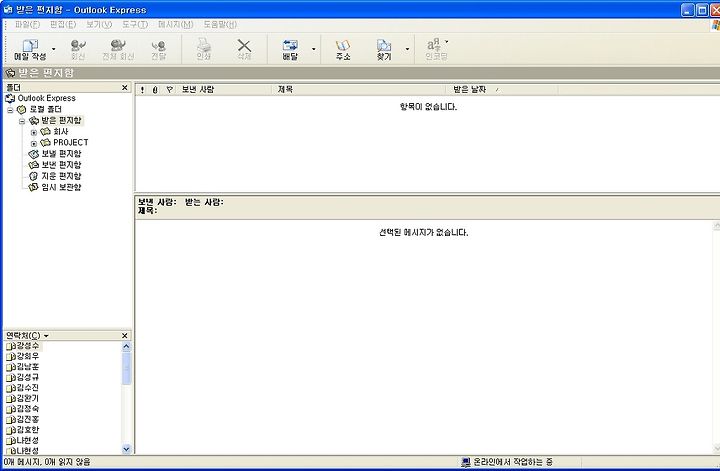
Task: Open the 주소 (address book) toolbar icon
Action: pyautogui.click(x=343, y=45)
